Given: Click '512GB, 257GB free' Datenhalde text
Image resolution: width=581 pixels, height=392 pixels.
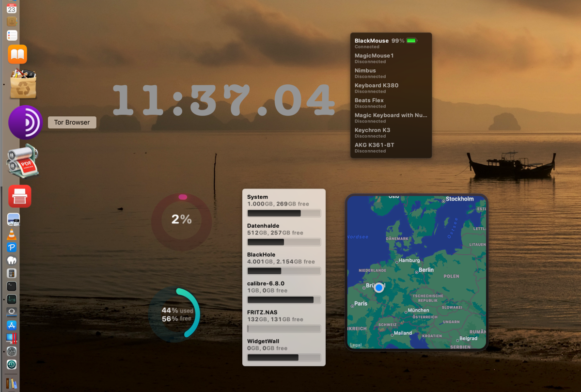Looking at the screenshot, I should point(275,233).
